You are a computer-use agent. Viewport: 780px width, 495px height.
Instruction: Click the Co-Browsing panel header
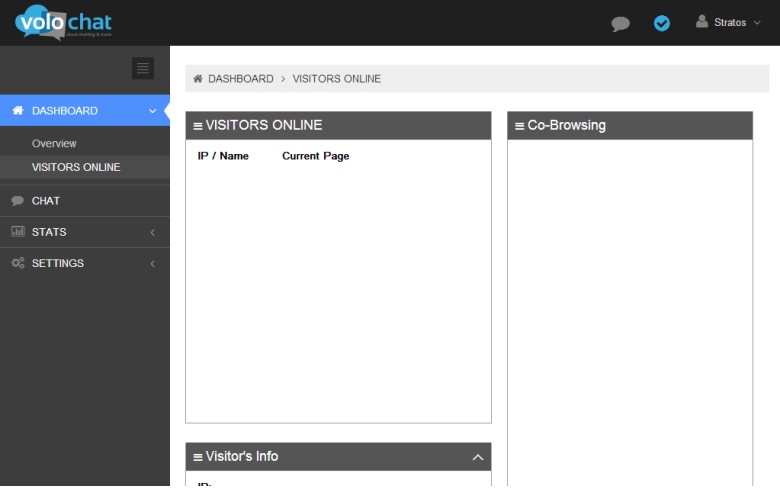(629, 125)
